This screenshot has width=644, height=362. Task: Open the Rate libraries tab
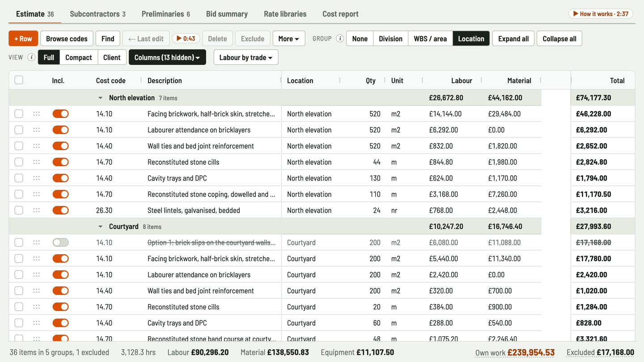(x=285, y=14)
